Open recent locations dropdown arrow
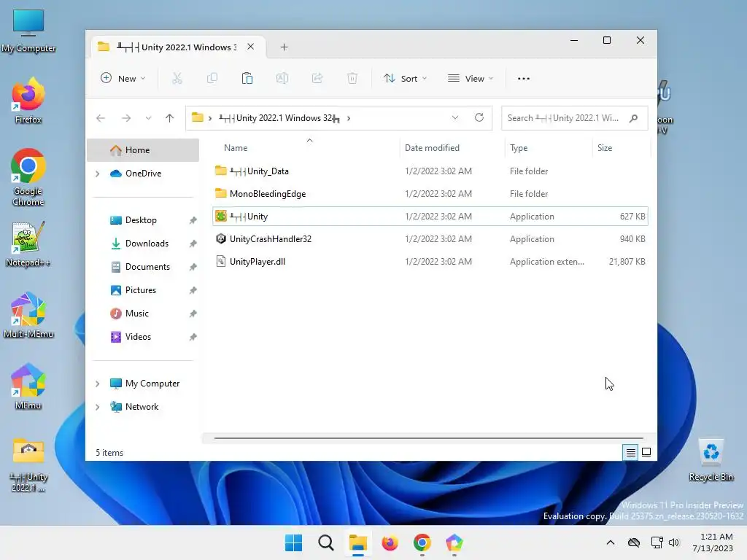 coord(148,118)
